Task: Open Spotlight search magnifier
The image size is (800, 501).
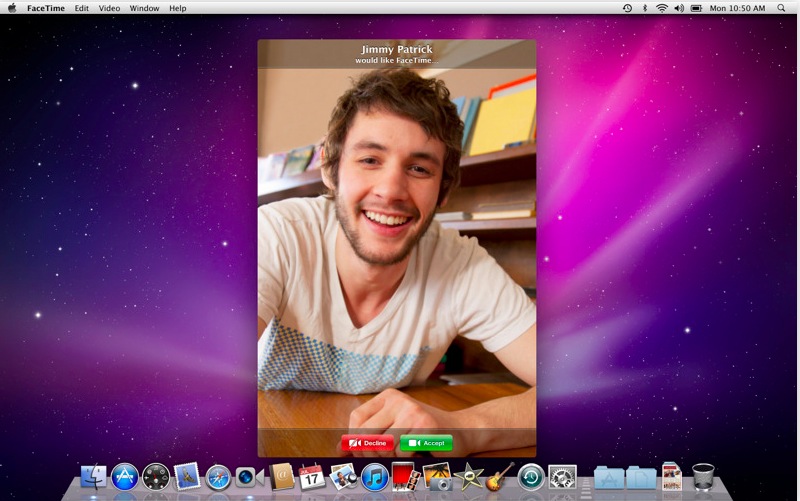Action: point(781,8)
